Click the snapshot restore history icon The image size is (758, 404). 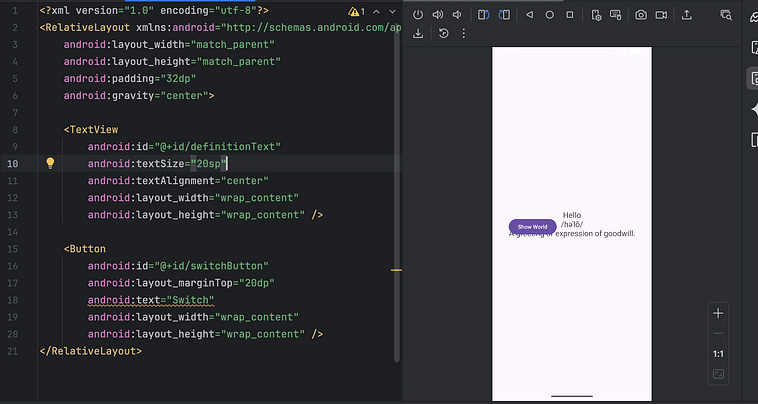[x=443, y=33]
